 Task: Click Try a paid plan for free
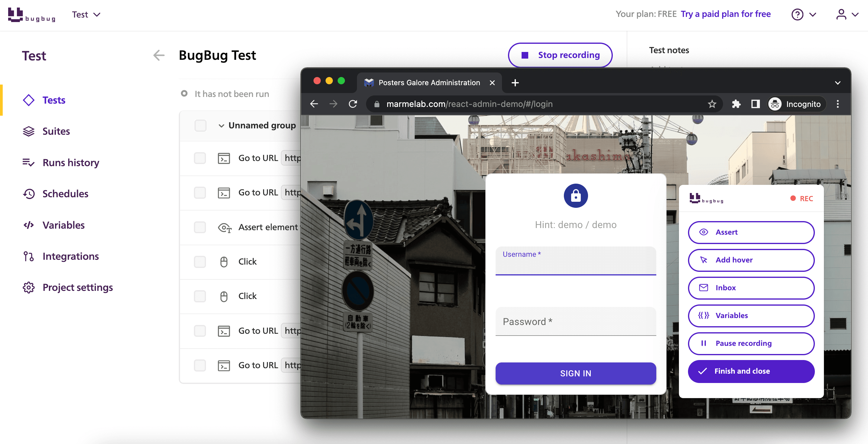click(725, 14)
